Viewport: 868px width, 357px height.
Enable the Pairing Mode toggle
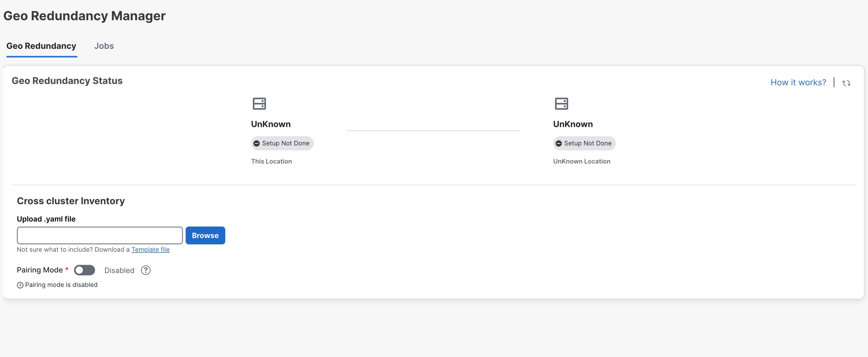point(85,270)
